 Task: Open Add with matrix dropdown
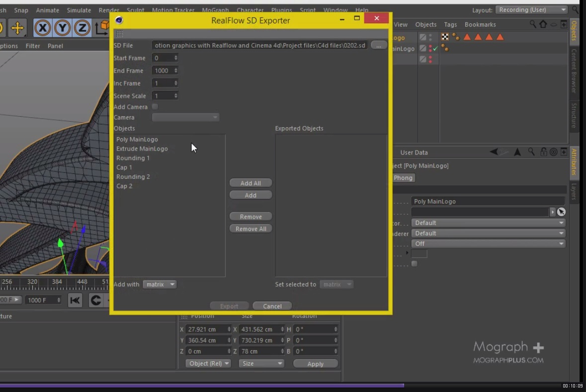click(x=160, y=284)
